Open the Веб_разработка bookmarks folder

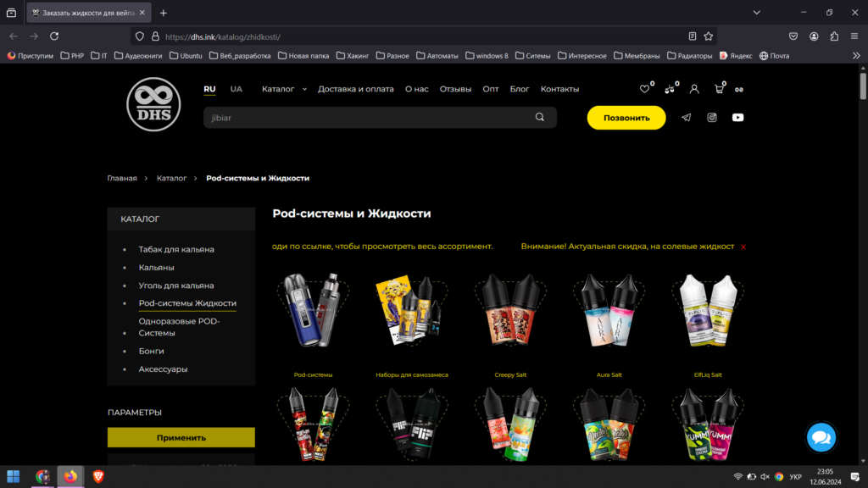(x=240, y=56)
